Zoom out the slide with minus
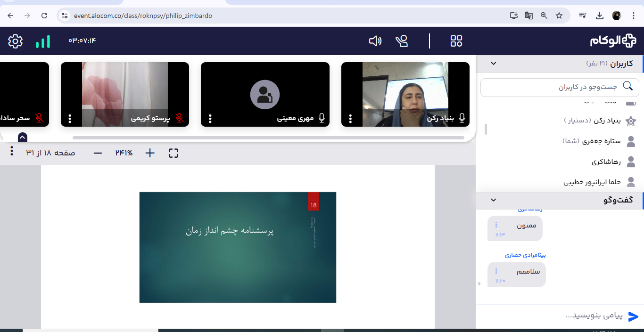644x332 pixels. tap(98, 153)
